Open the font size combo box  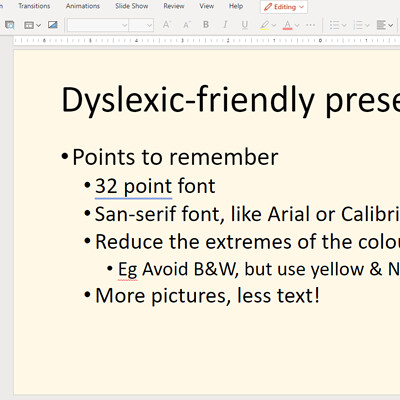pos(141,25)
